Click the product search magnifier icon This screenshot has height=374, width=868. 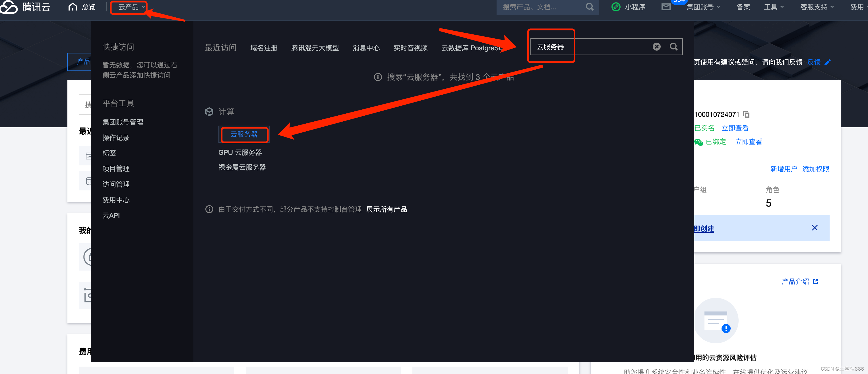tap(673, 46)
